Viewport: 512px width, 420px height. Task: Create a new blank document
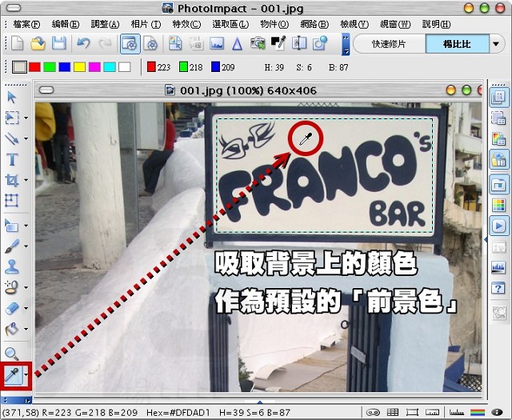(18, 43)
